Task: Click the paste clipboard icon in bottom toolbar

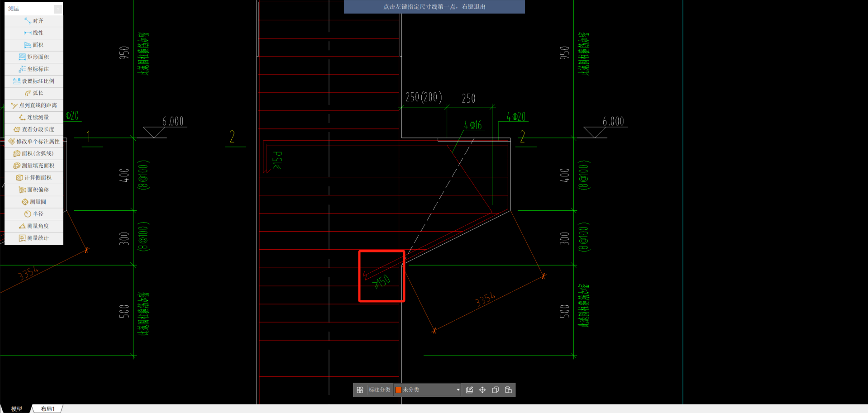Action: click(x=508, y=390)
